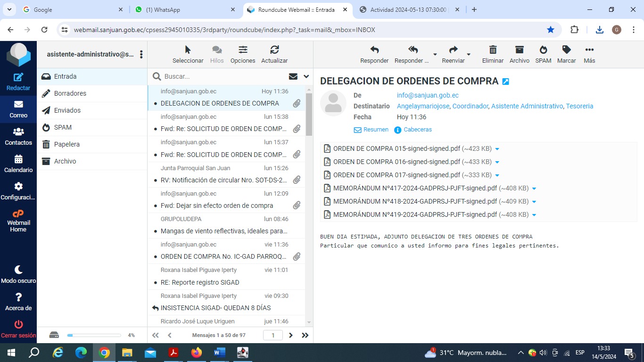The image size is (644, 362).
Task: Expand search options chevron
Action: (306, 76)
